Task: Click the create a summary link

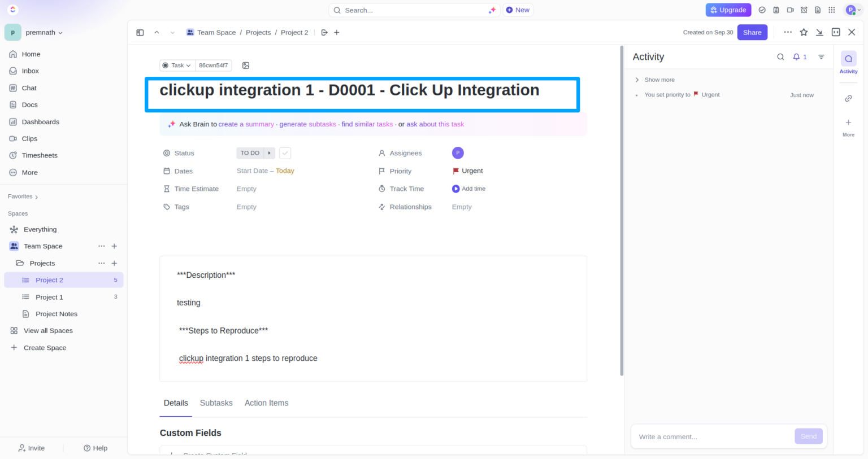Action: coord(246,124)
